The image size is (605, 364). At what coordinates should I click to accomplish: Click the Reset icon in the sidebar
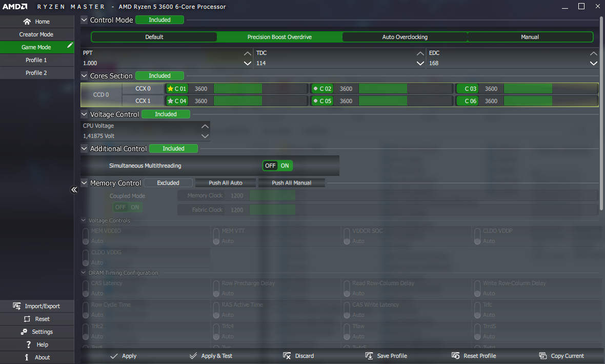pos(27,319)
